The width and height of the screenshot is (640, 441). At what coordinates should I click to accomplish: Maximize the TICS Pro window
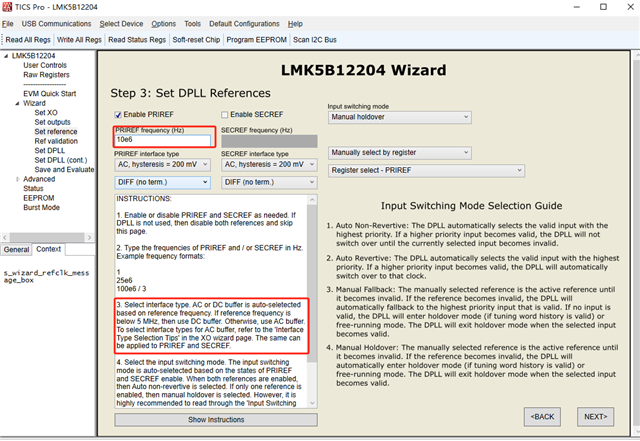tap(603, 7)
